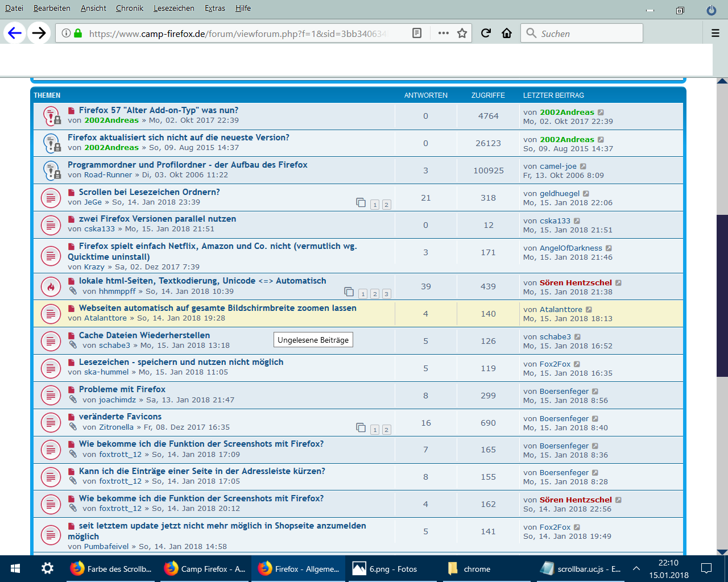This screenshot has width=728, height=582.
Task: Click the browser forward arrow button
Action: [39, 33]
